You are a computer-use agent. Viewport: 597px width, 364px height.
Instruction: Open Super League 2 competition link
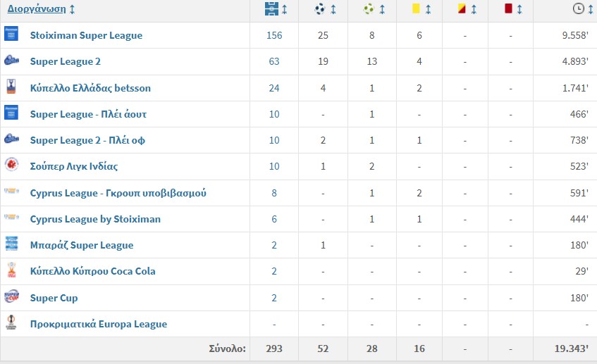tap(65, 61)
